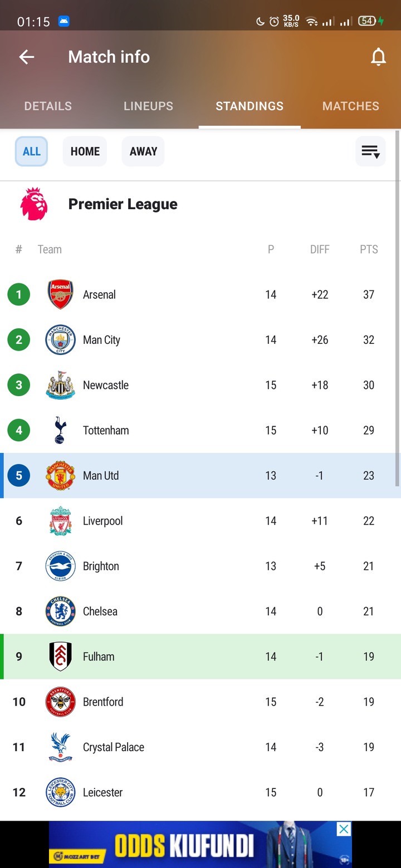Close the Mozzart Bet ad banner
401x868 pixels.
click(x=344, y=829)
